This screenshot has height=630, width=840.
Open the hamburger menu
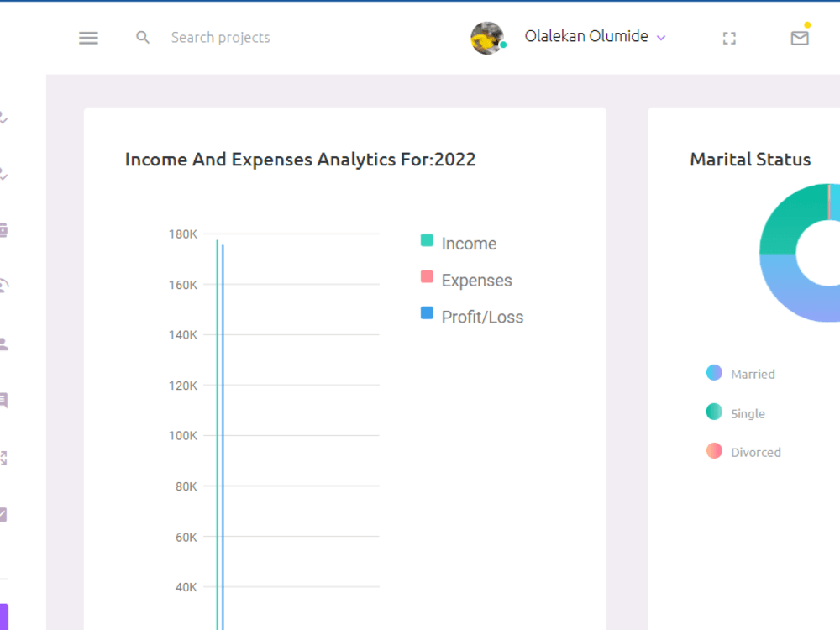click(x=88, y=38)
